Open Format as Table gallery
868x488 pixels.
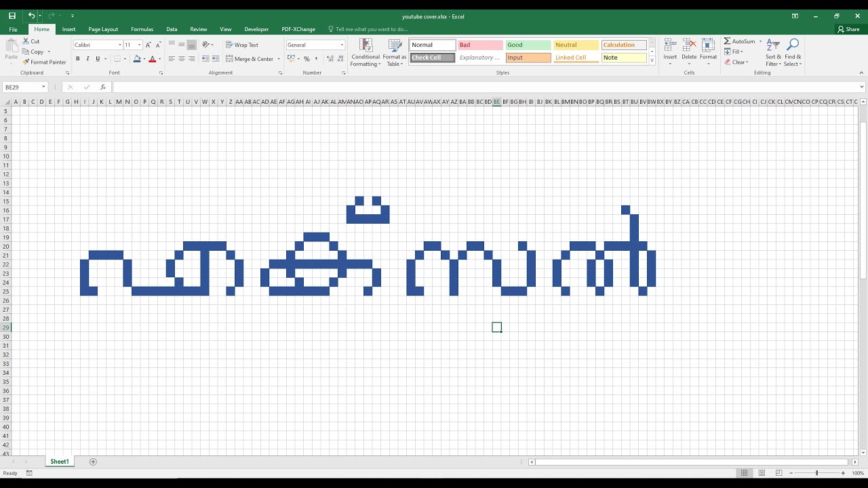tap(395, 52)
